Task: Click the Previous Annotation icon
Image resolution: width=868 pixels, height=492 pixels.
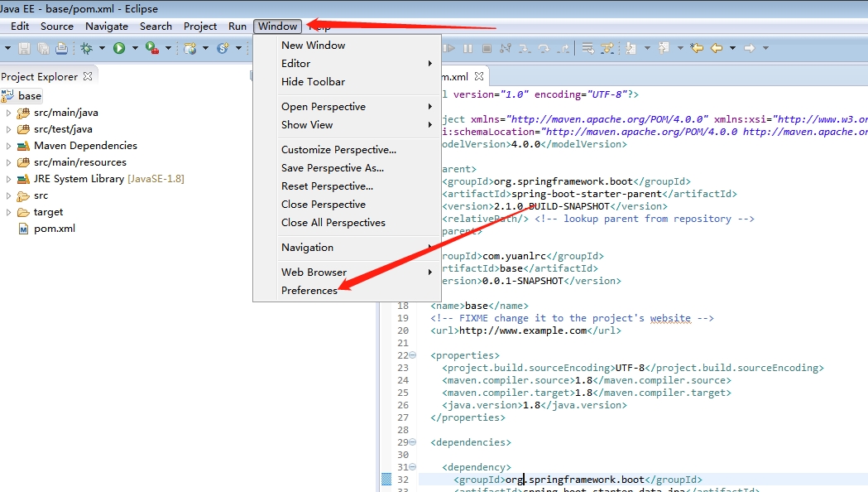Action: pyautogui.click(x=664, y=48)
